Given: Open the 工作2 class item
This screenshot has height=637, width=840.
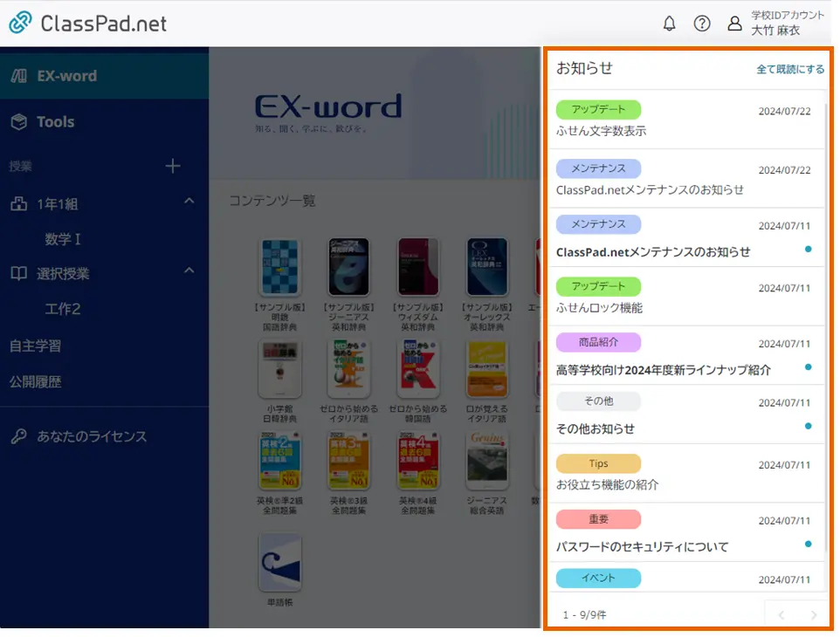Looking at the screenshot, I should (x=63, y=309).
